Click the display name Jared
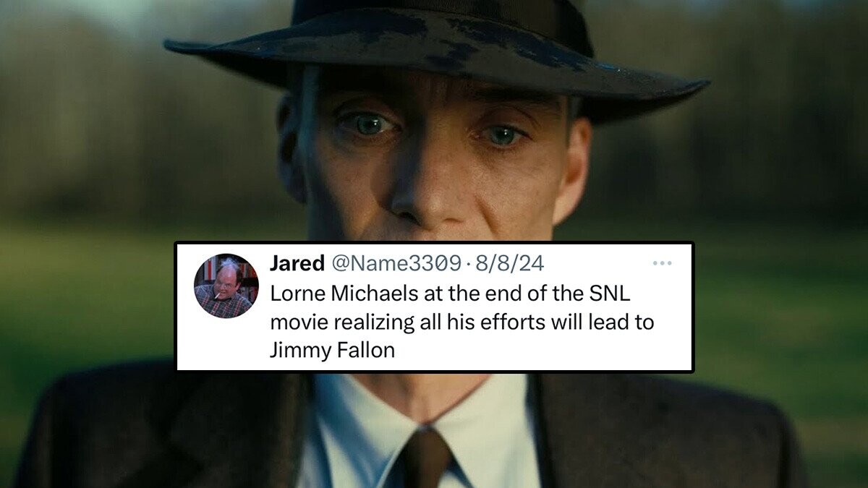Viewport: 868px width, 488px height. tap(297, 264)
